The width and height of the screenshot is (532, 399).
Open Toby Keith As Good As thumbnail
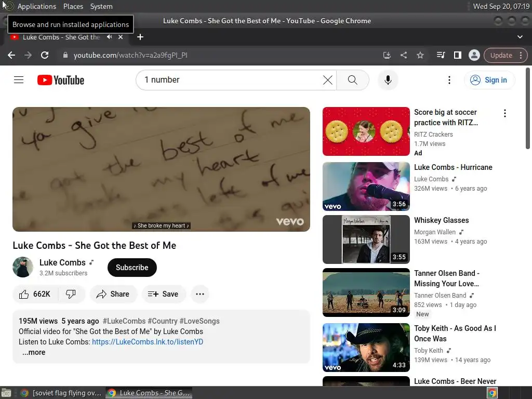click(366, 348)
